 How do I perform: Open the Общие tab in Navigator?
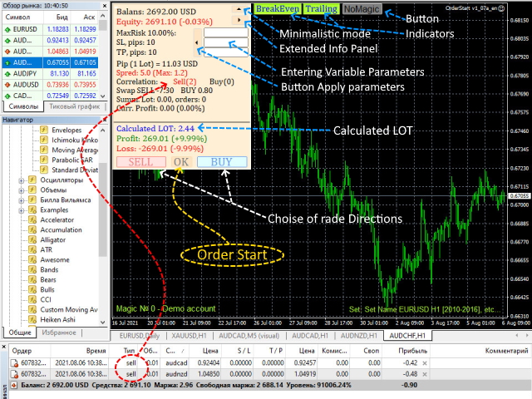click(x=20, y=332)
